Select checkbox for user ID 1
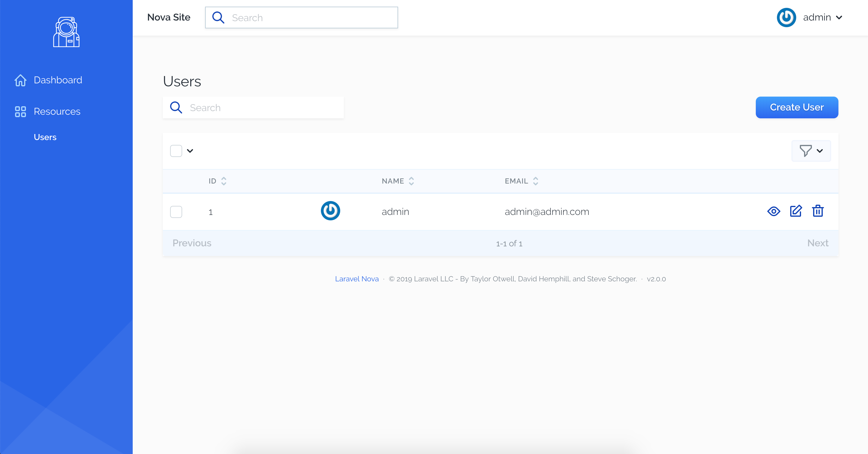This screenshot has width=868, height=454. point(176,212)
